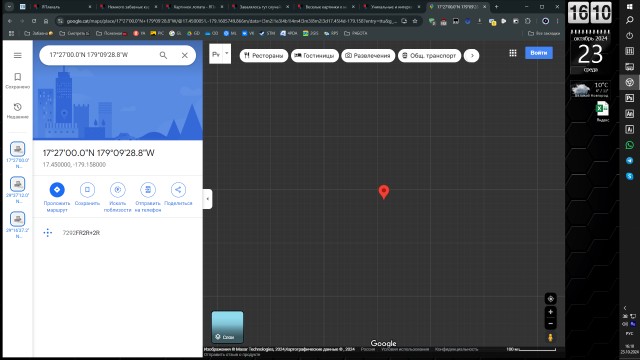
Task: Click the coordinates search input field
Action: 100,55
